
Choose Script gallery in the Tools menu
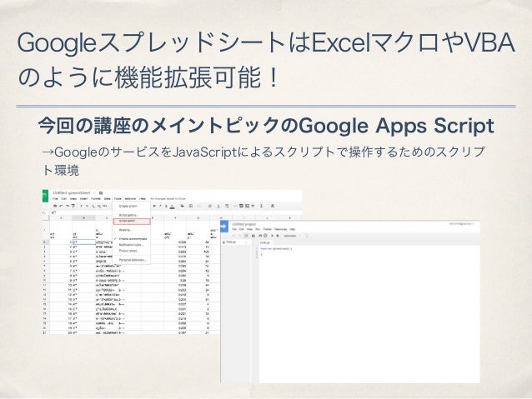tap(129, 215)
